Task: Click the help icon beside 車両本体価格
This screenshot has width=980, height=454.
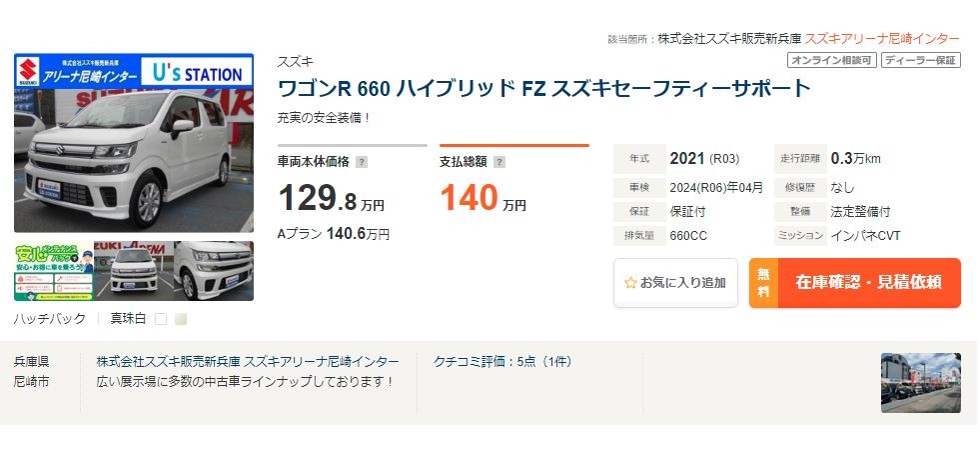Action: [x=362, y=163]
